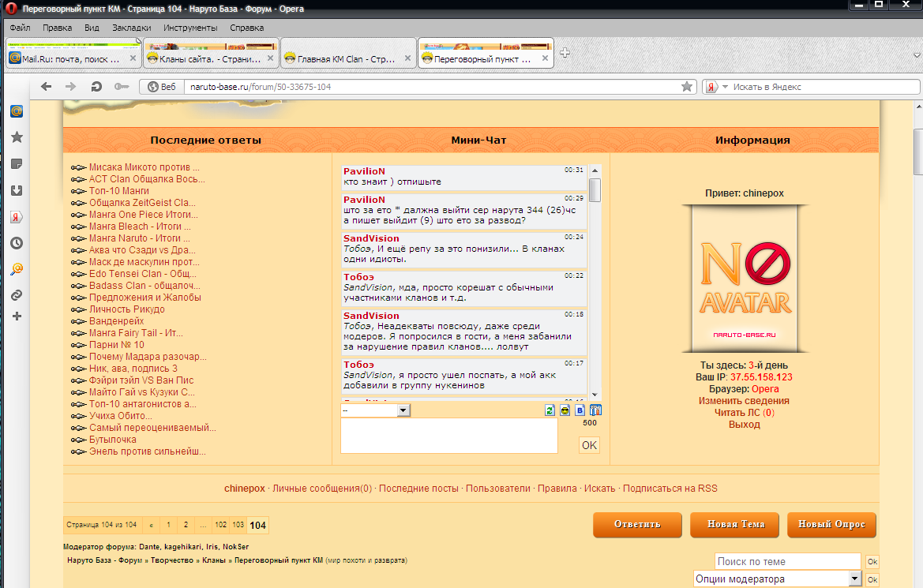Click mini-chat scrollbar down arrow
Image resolution: width=923 pixels, height=588 pixels.
tap(595, 395)
